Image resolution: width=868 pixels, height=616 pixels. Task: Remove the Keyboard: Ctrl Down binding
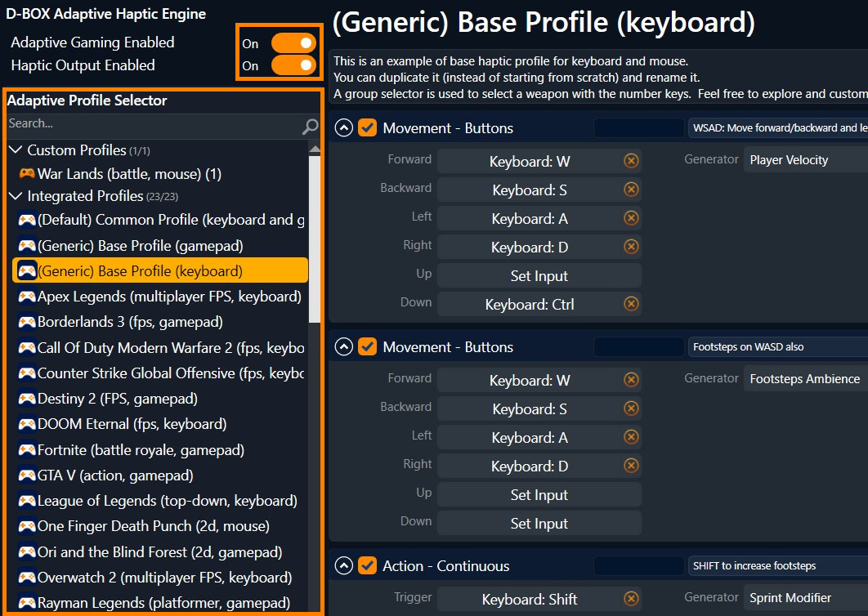click(x=631, y=304)
